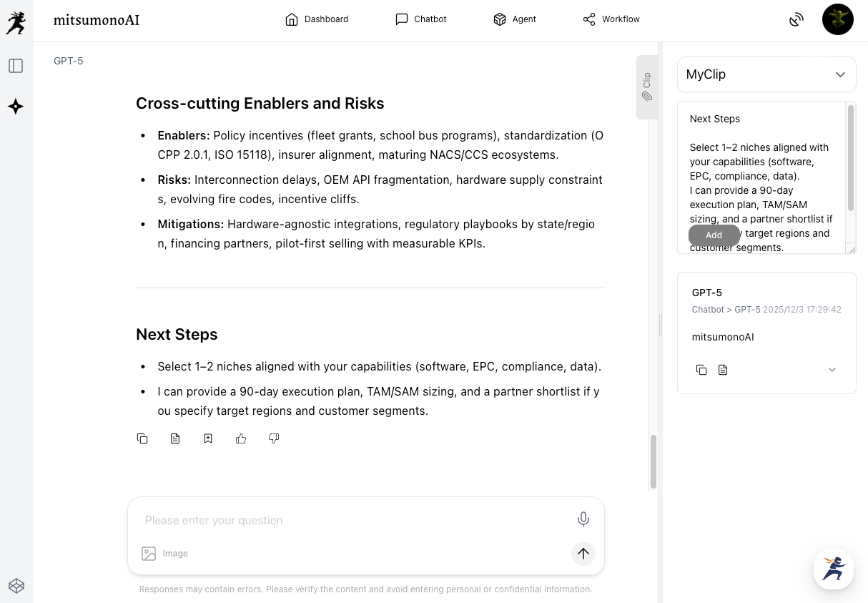Click the sparkle star sidebar icon
Screen dimensions: 868x603
pyautogui.click(x=16, y=107)
